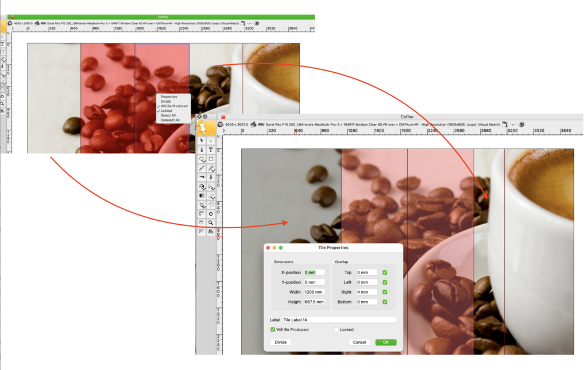Toggle the Top overlap checkbox
588x370 pixels.
click(x=385, y=272)
